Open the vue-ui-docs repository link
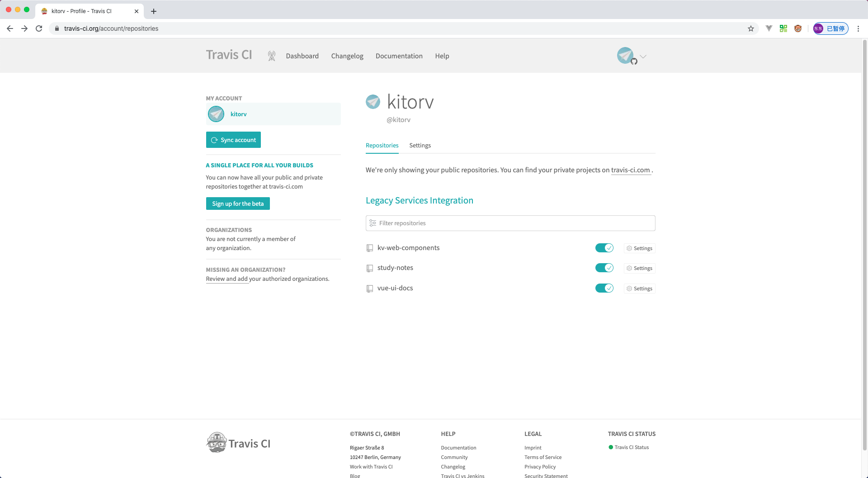Image resolution: width=868 pixels, height=478 pixels. 395,288
